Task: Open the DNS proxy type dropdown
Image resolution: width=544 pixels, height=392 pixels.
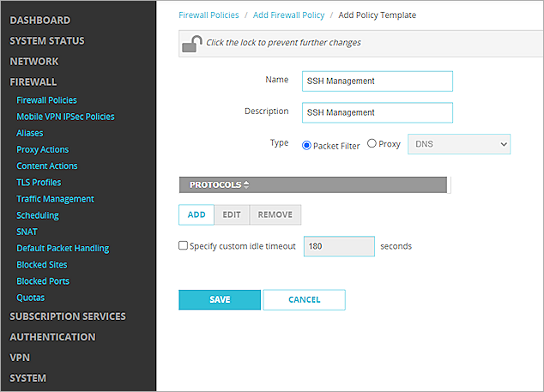Action: click(459, 144)
